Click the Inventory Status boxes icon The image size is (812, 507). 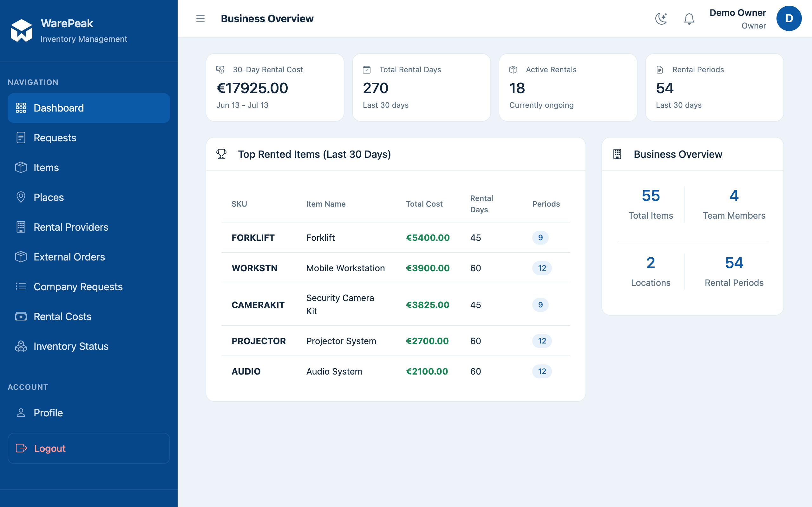tap(21, 346)
